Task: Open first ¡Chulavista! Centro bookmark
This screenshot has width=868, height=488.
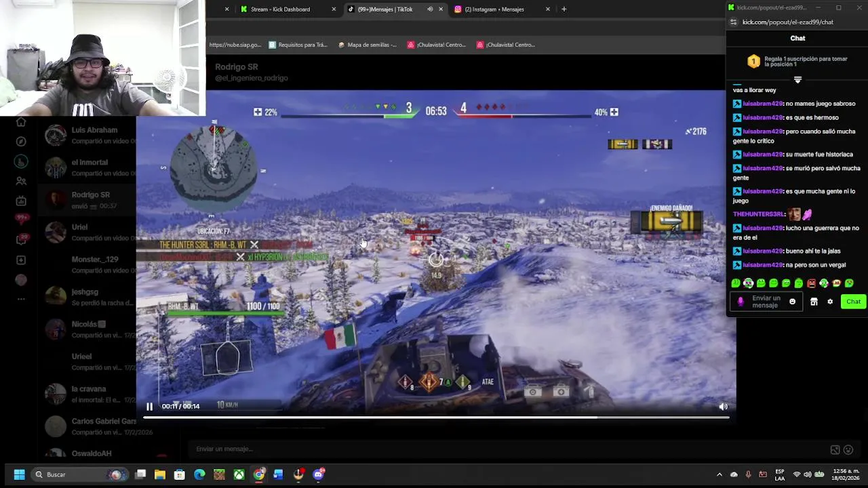Action: [437, 45]
